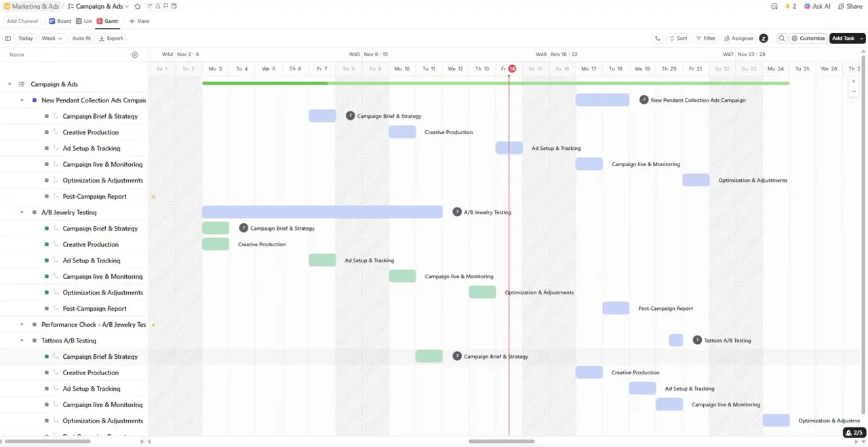Open the Add Task dropdown arrow
The width and height of the screenshot is (868, 447).
tap(862, 39)
